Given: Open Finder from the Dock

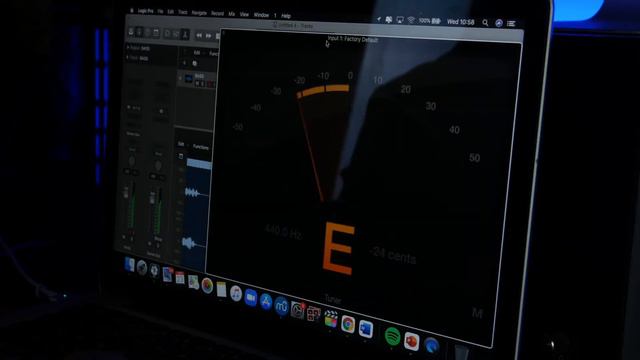Looking at the screenshot, I should (x=129, y=265).
